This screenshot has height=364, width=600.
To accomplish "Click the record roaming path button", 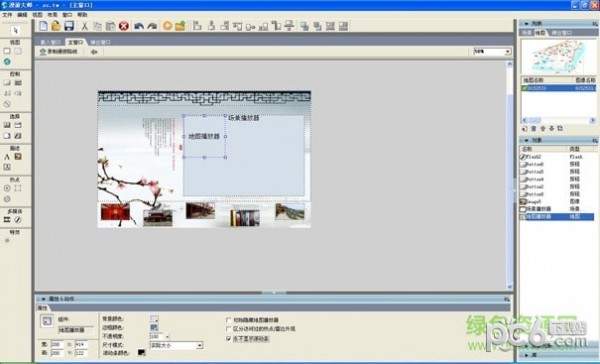I will click(59, 52).
